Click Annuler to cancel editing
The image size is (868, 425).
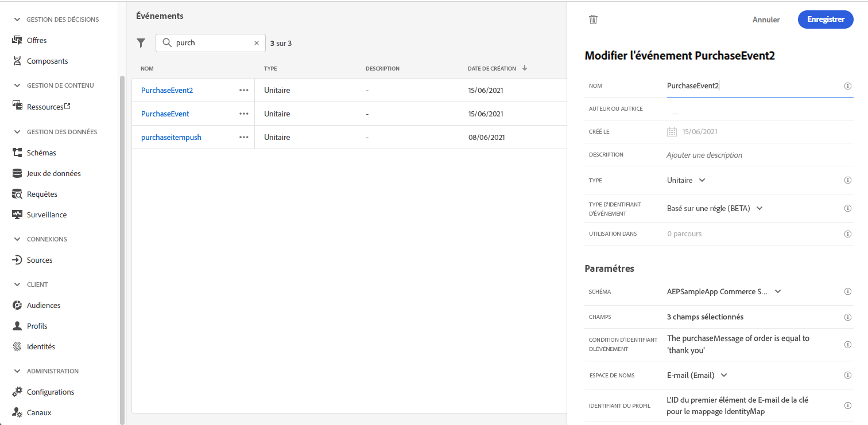[766, 20]
